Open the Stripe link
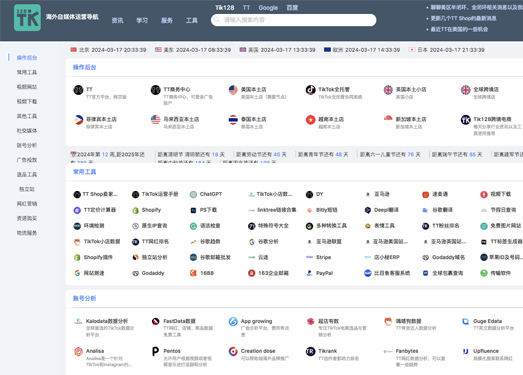523x375 pixels. [x=323, y=257]
